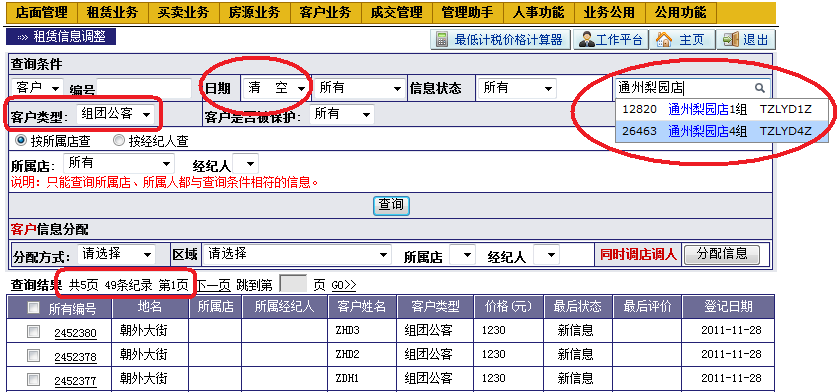Click the 下一页 link
This screenshot has width=840, height=392.
[213, 285]
